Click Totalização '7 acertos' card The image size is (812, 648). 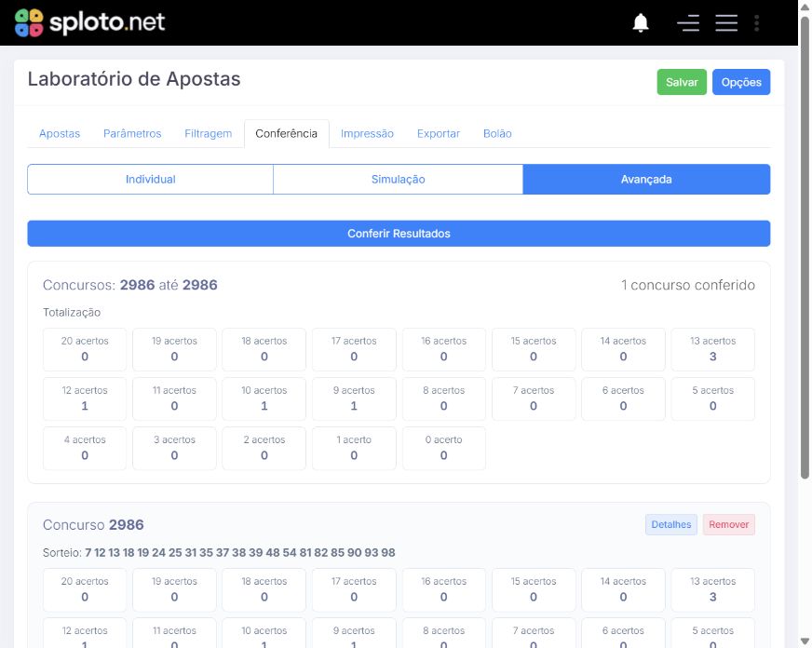(534, 399)
